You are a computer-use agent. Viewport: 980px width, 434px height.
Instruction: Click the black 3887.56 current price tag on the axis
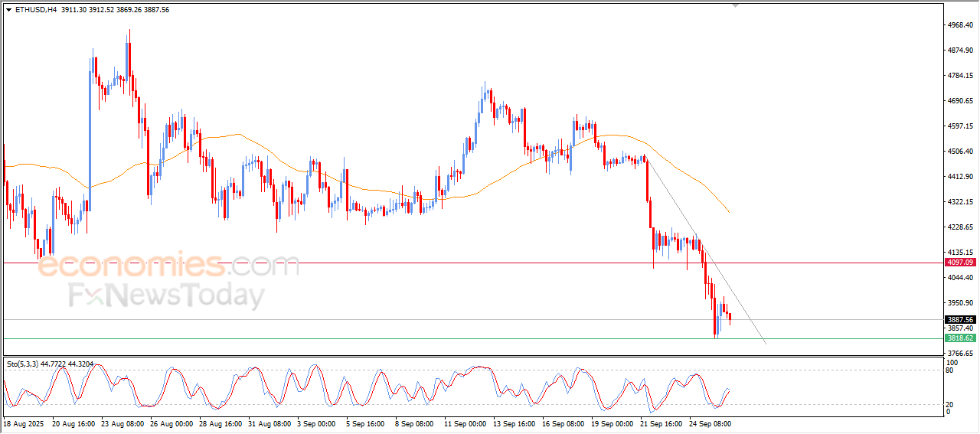click(x=959, y=320)
